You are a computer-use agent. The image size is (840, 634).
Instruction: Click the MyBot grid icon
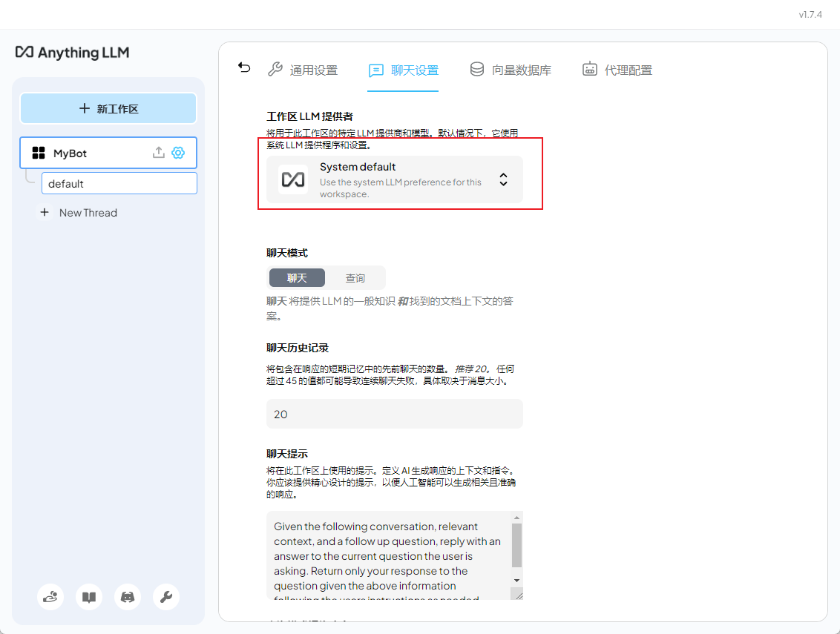39,153
